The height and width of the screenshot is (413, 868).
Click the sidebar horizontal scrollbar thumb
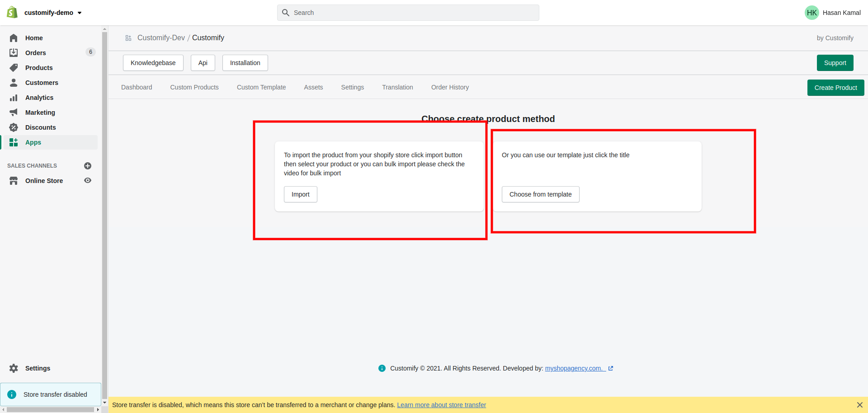pos(51,409)
